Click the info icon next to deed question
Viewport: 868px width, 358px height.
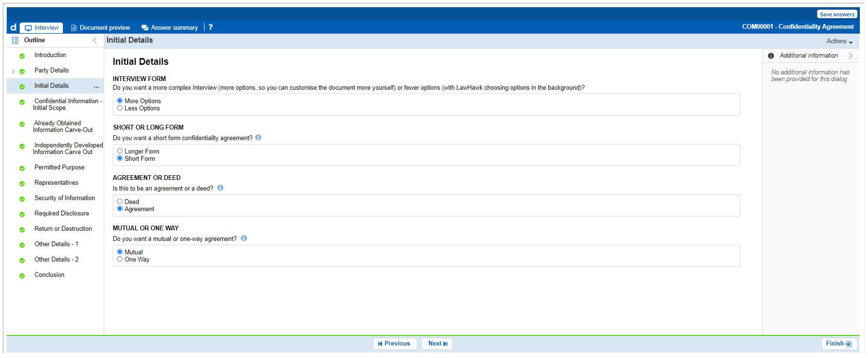pos(220,188)
